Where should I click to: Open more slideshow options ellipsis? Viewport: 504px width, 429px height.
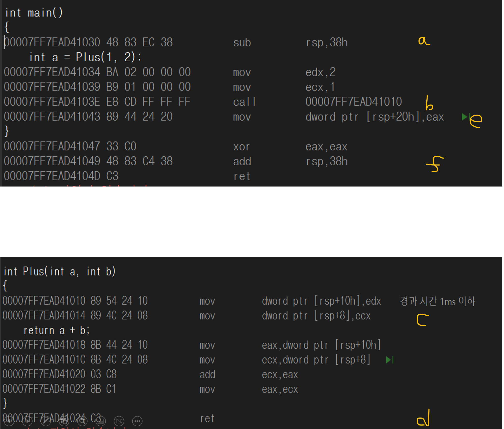(x=137, y=421)
